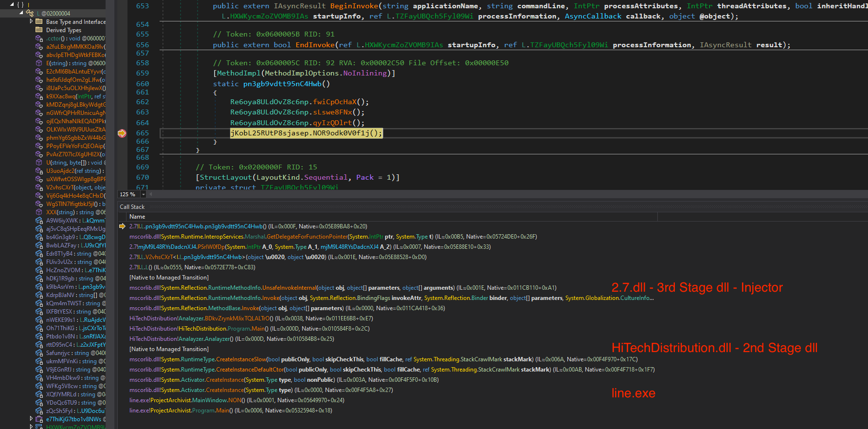Image resolution: width=868 pixels, height=429 pixels.
Task: Select the CreateInstanceDefaultCtor call stack frame
Action: tap(392, 370)
